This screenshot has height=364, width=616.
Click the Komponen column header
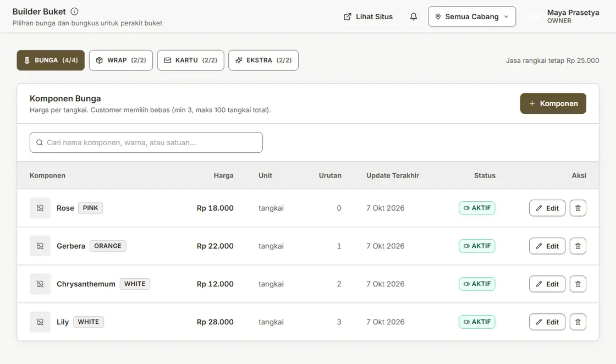(x=47, y=175)
